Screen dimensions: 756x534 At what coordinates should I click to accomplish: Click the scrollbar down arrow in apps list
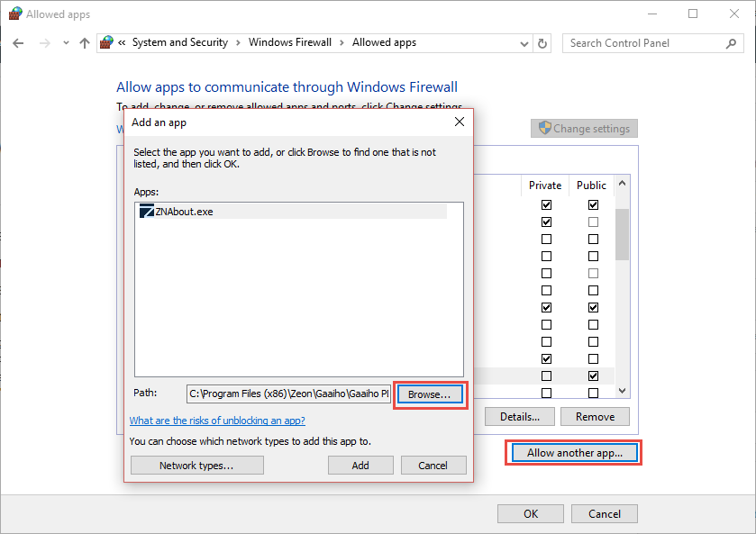[622, 391]
